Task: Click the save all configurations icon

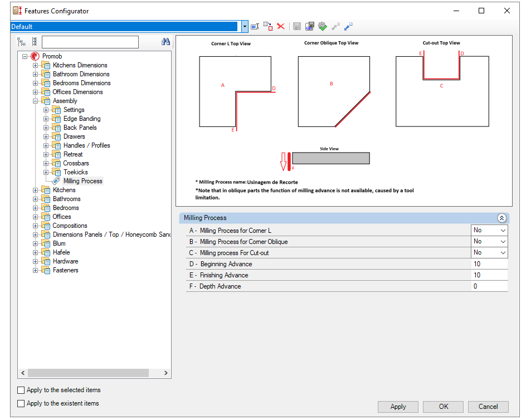Action: pyautogui.click(x=310, y=27)
